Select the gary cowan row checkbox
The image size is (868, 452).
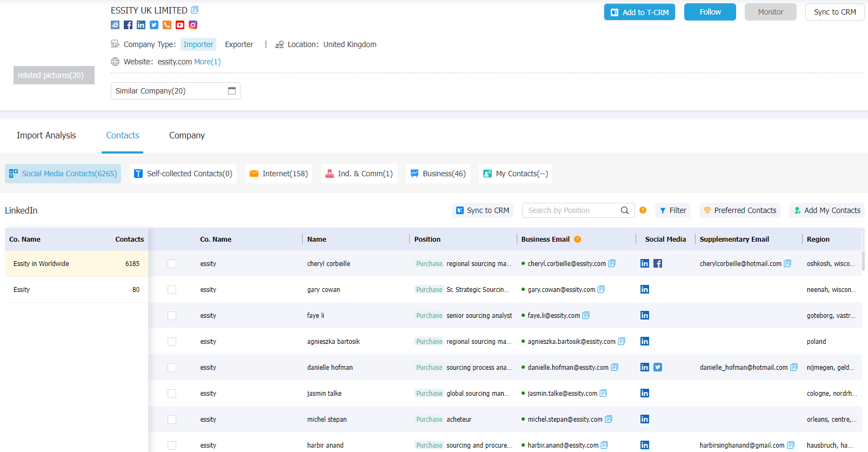click(x=172, y=290)
